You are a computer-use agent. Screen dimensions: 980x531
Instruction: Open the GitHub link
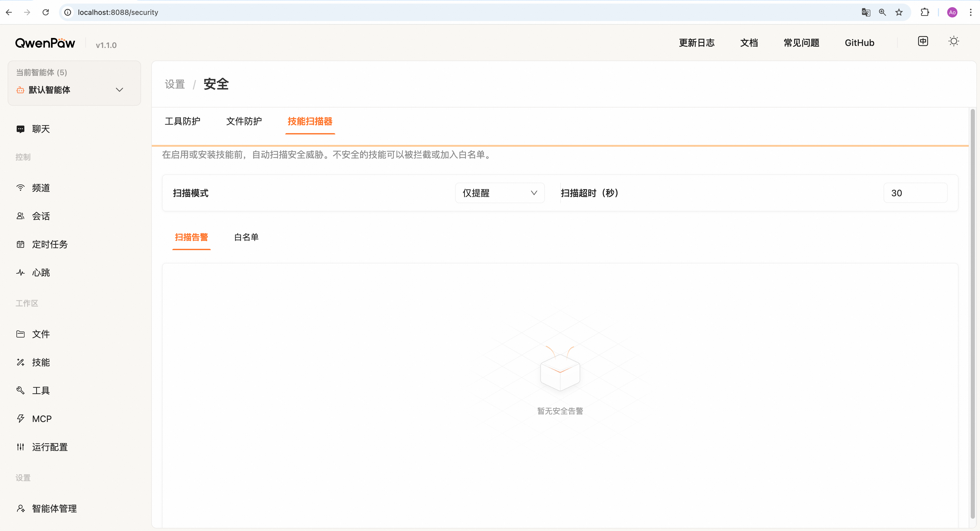coord(859,43)
